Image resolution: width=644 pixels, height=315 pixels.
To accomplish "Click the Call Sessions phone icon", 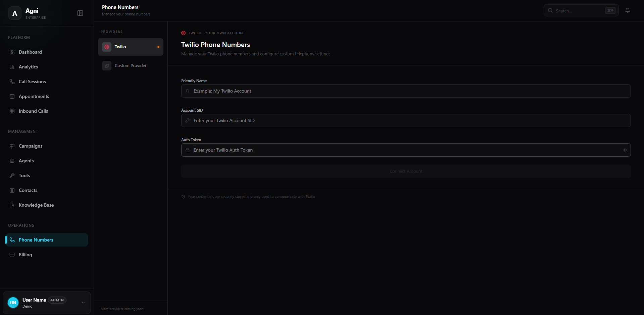I will point(12,82).
